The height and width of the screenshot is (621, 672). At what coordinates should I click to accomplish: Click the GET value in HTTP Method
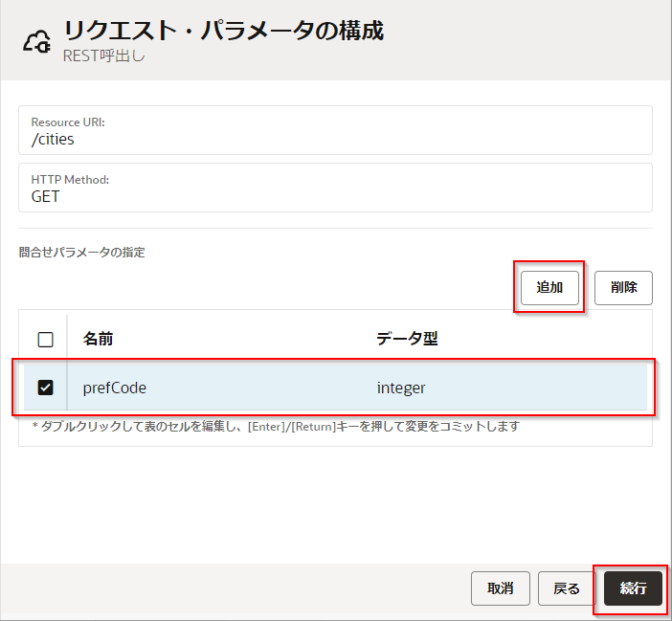pos(45,196)
